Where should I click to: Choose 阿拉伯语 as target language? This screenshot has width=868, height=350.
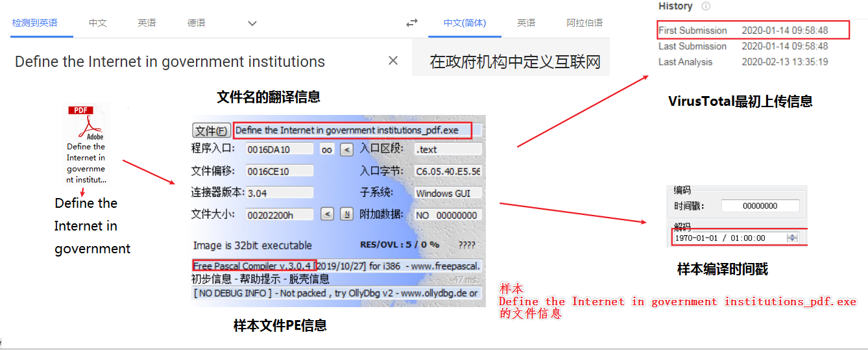click(584, 23)
